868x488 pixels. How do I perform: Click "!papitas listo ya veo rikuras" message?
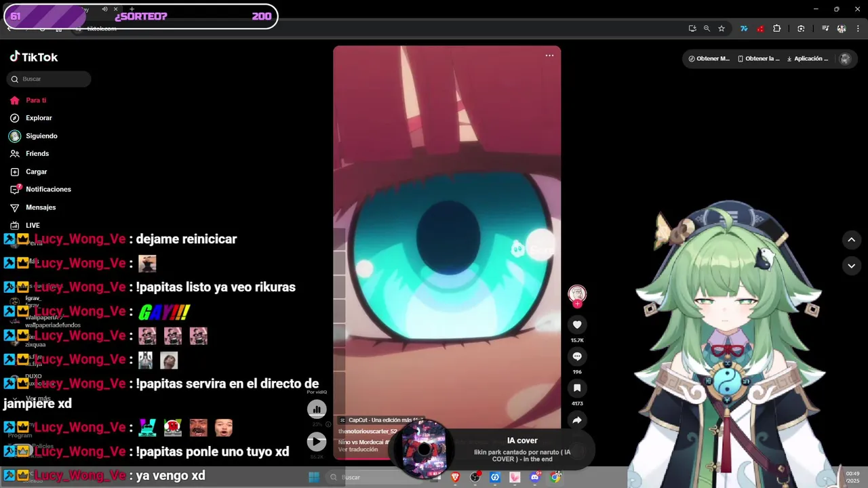(216, 287)
